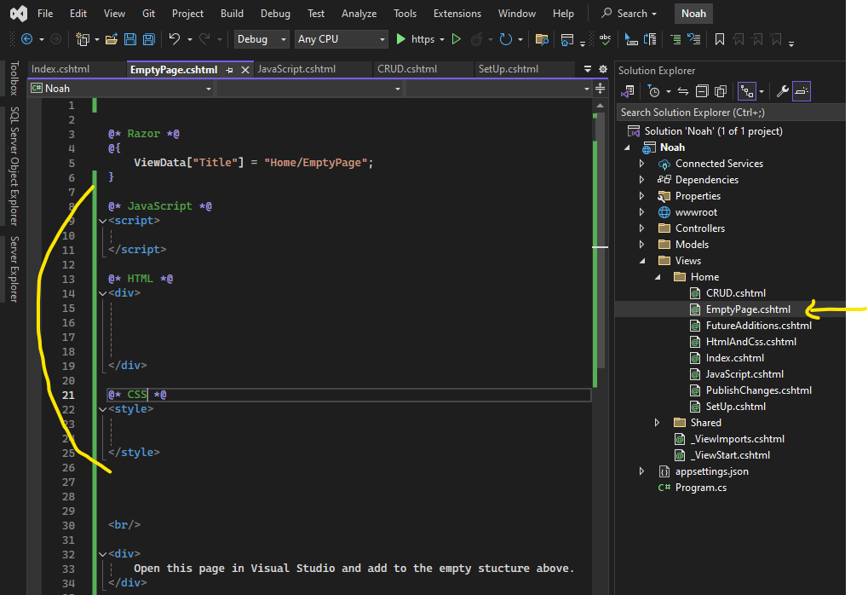Screen dimensions: 868x595
Task: Switch to the JavaScript.cshtml tab
Action: [296, 69]
